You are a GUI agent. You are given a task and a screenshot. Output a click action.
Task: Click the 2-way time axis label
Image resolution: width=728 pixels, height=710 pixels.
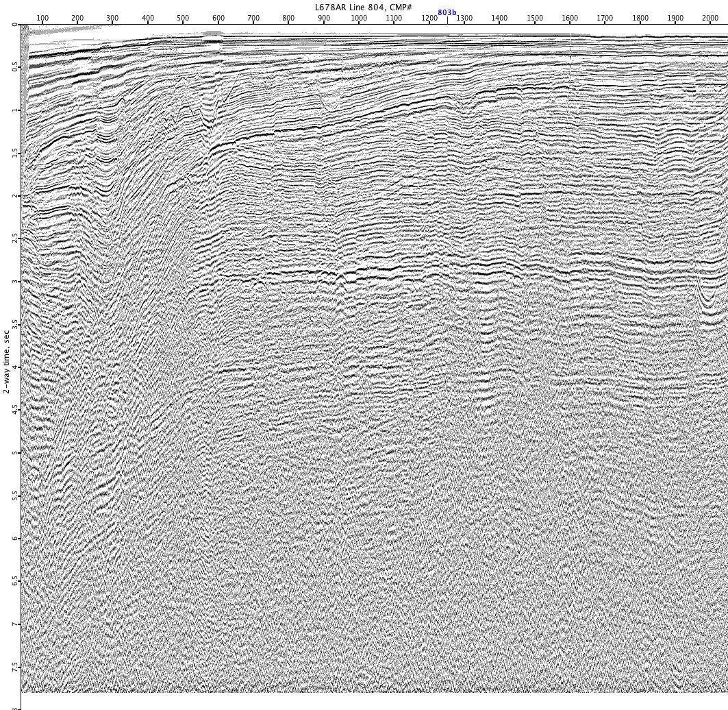[x=6, y=361]
